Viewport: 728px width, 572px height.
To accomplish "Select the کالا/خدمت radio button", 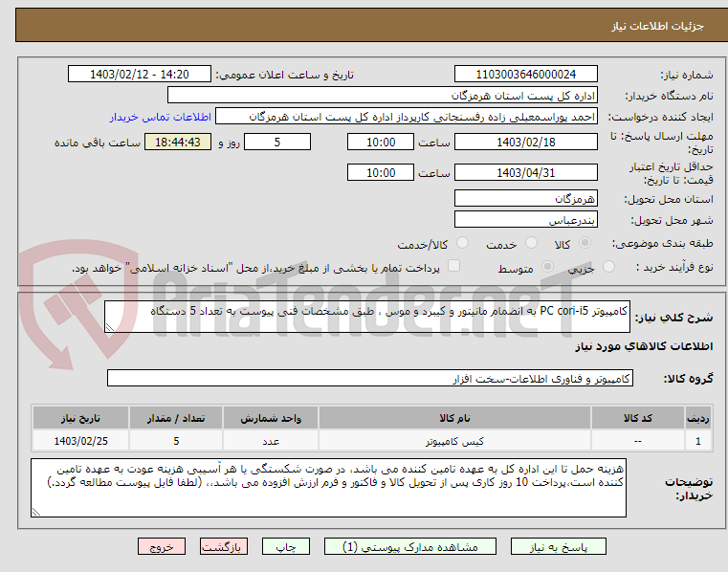I will tap(462, 243).
